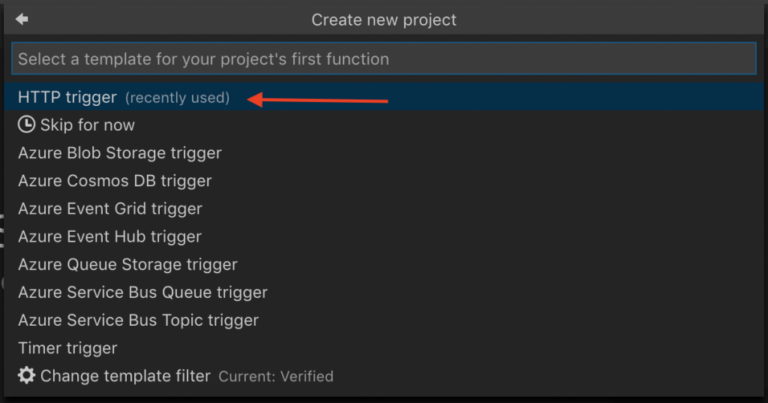The image size is (768, 403).
Task: Pick Azure Queue Storage trigger
Action: [127, 265]
